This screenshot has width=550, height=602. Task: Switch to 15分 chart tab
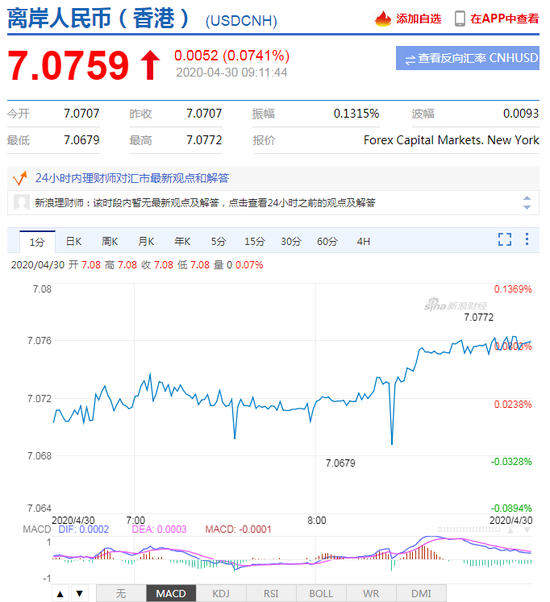tap(255, 241)
